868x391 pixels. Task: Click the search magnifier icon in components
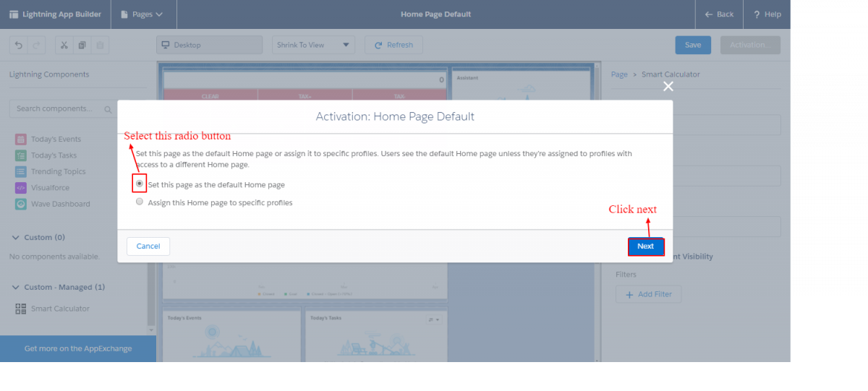point(108,110)
